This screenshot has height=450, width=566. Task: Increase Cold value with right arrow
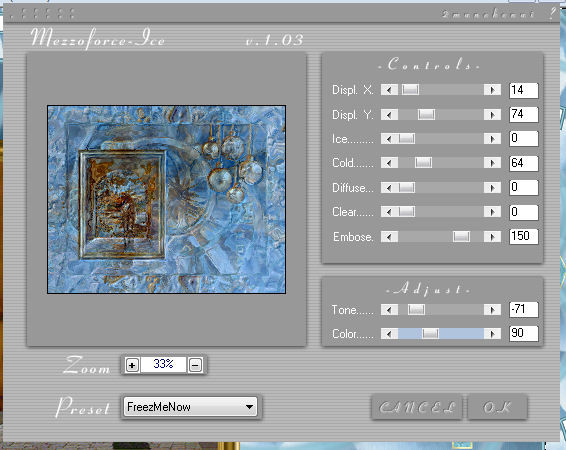coord(492,163)
